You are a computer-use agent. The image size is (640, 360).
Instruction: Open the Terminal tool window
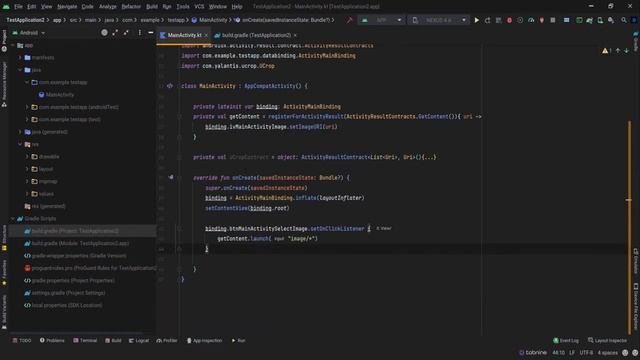(85, 340)
